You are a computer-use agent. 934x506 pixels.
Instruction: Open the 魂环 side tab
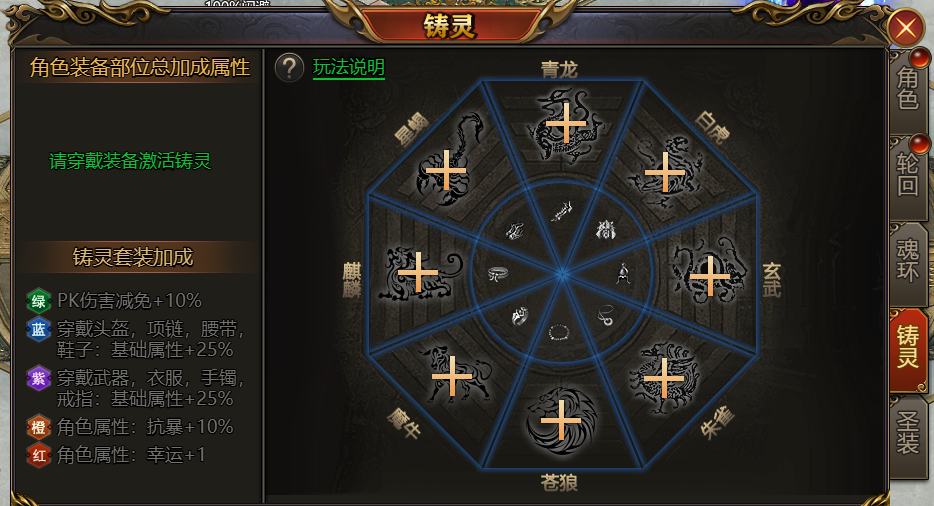pyautogui.click(x=908, y=259)
